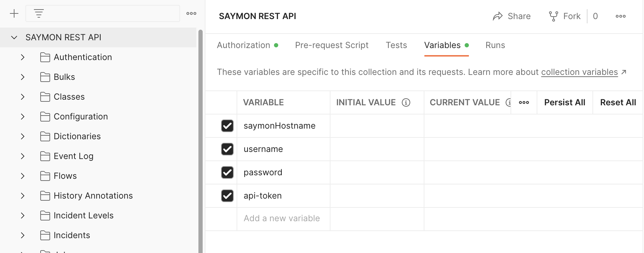Click the Flows folder icon

pyautogui.click(x=45, y=176)
